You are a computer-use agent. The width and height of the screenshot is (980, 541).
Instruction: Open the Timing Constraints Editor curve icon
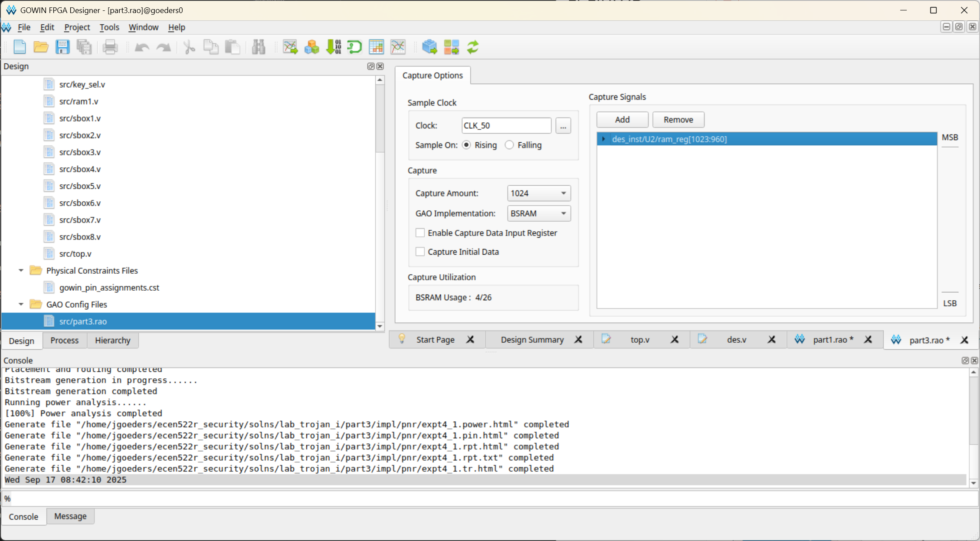coord(398,47)
